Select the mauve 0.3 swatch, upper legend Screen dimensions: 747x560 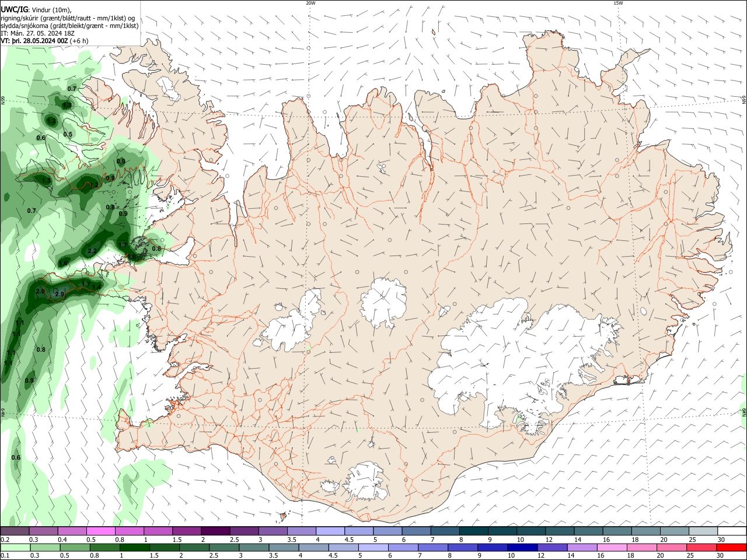(x=43, y=531)
